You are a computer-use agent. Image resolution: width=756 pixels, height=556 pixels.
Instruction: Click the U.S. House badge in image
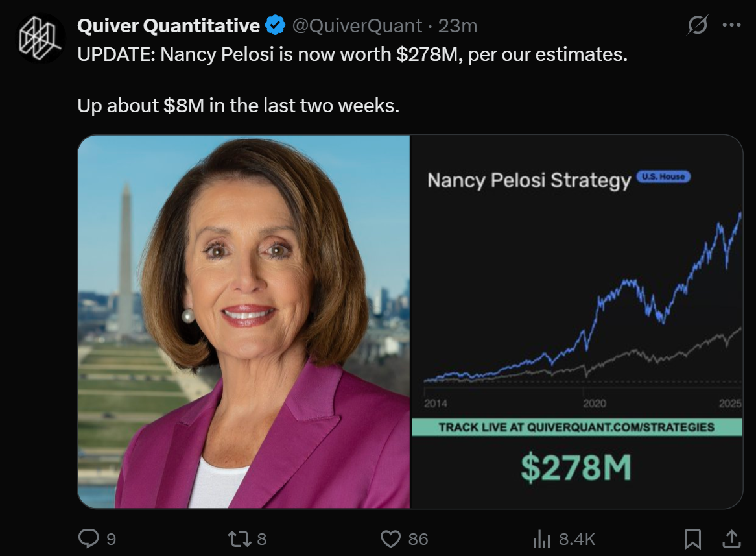point(664,176)
